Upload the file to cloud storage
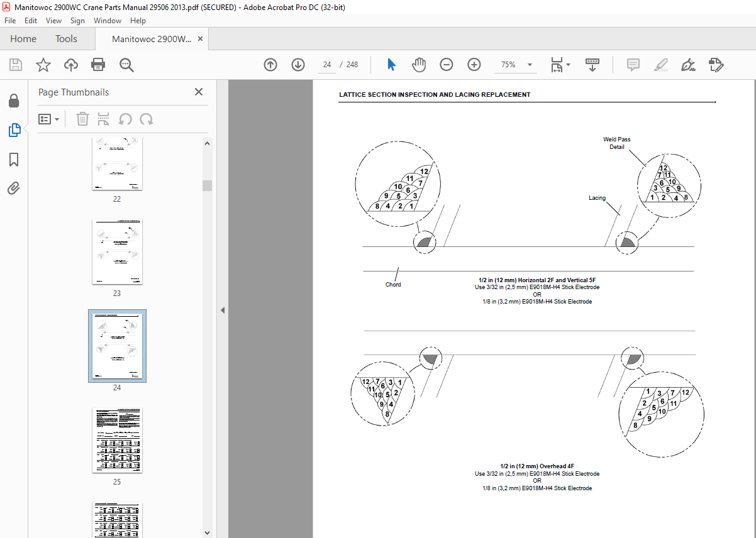 pos(71,65)
